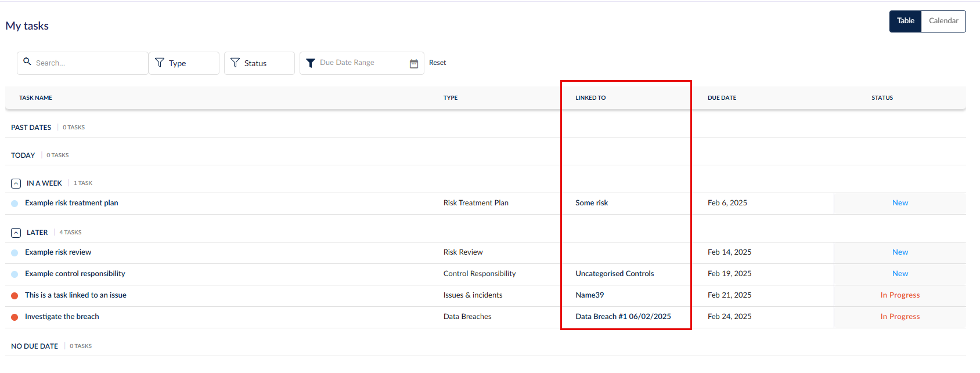Click New status for Example risk review
The height and width of the screenshot is (373, 980).
point(900,252)
